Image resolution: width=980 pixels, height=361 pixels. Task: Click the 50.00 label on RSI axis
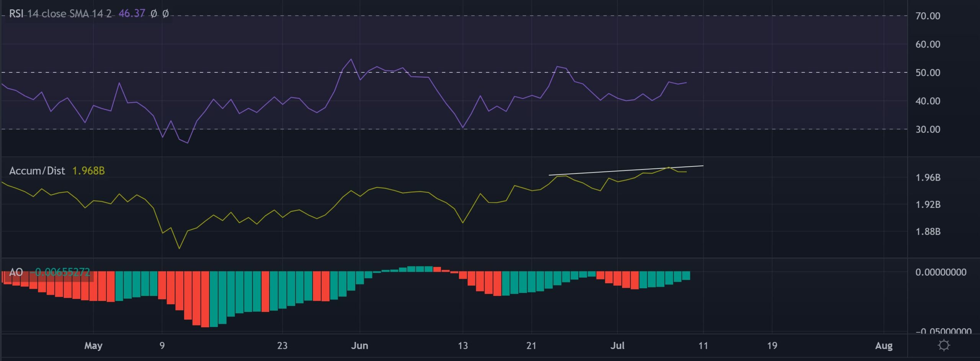click(928, 73)
